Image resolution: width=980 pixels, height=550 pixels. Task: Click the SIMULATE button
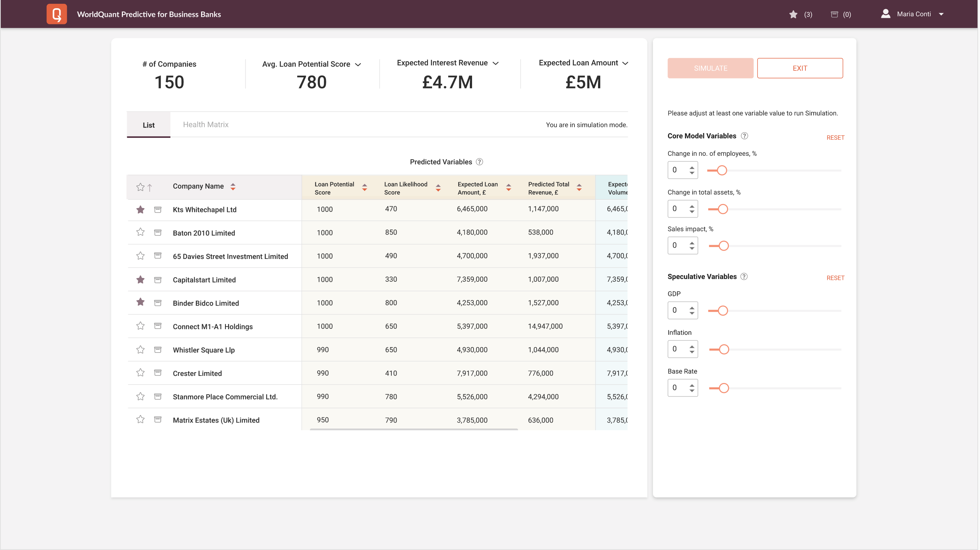tap(711, 68)
